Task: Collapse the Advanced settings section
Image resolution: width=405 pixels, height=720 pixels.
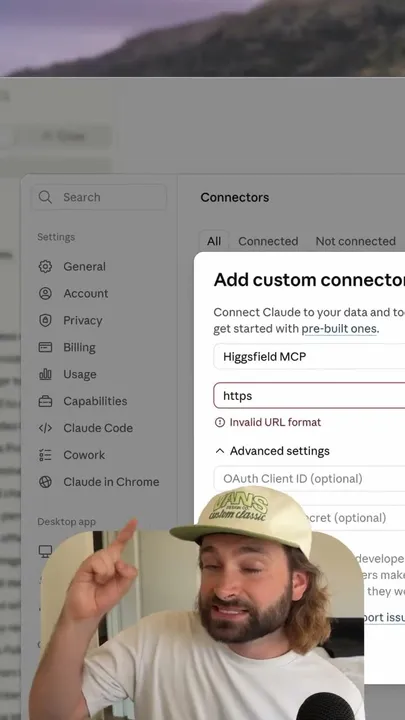Action: pos(272,451)
